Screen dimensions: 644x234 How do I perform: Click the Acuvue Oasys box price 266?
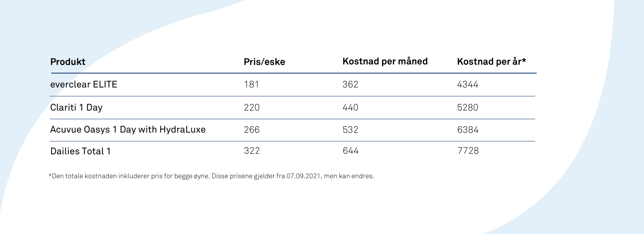[252, 130]
